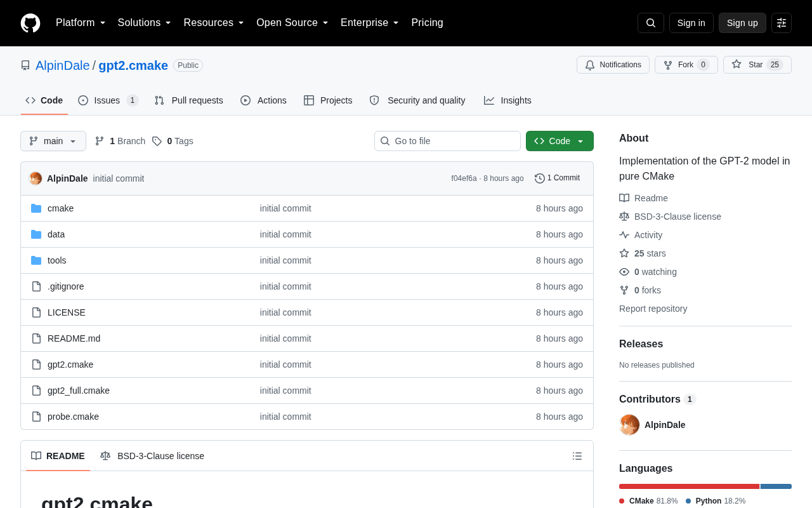Expand the Platform menu
Viewport: 812px width, 508px height.
coord(81,23)
